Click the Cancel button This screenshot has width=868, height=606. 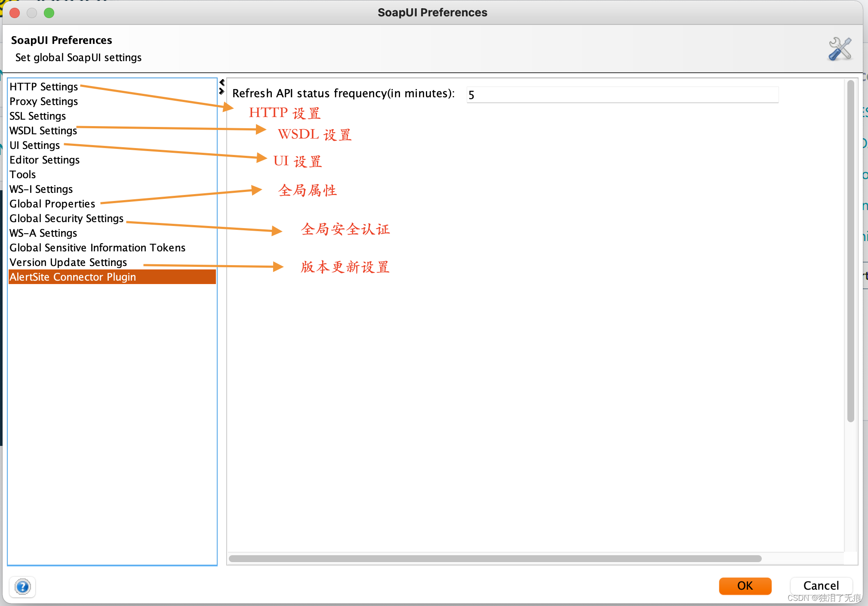[x=821, y=586]
